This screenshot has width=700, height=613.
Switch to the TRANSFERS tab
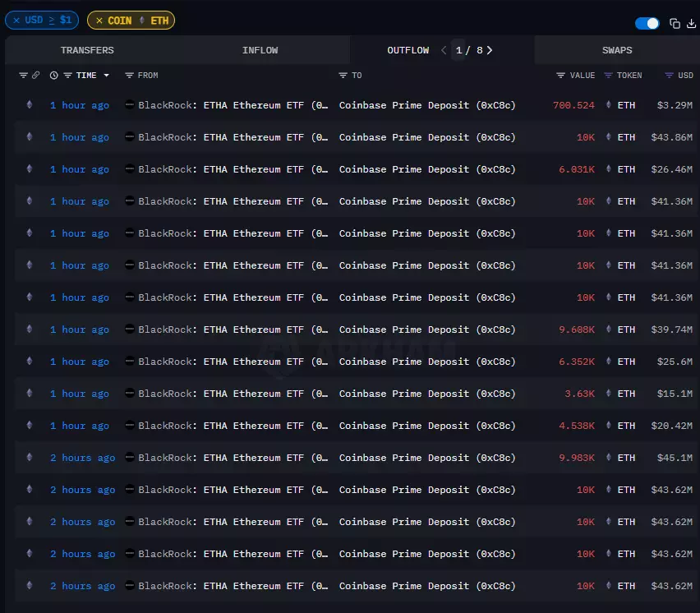coord(87,50)
